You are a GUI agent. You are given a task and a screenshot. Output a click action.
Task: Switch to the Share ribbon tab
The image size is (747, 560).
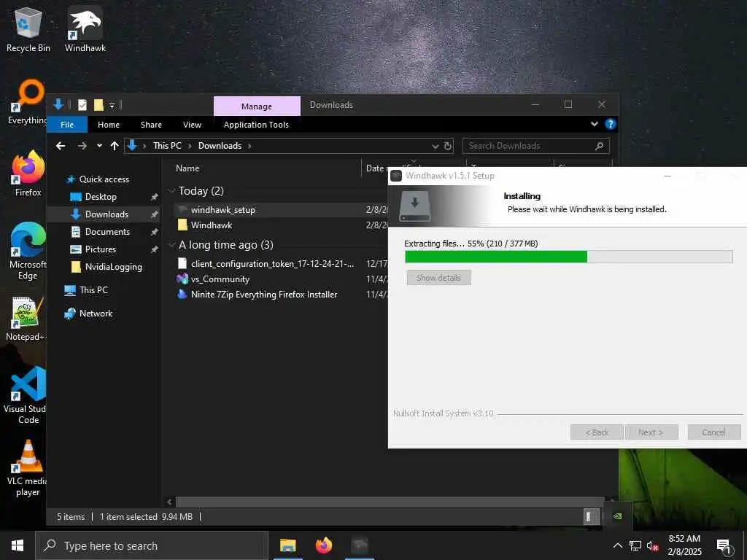pos(151,124)
